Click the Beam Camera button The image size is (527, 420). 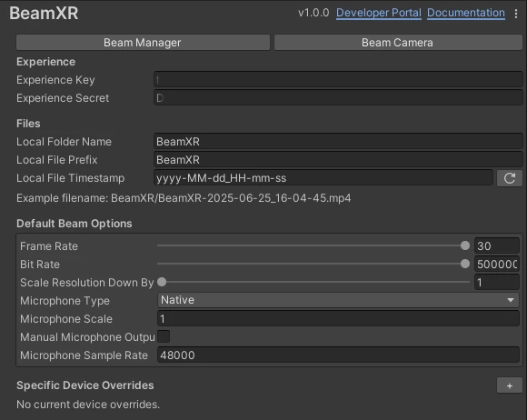click(398, 43)
